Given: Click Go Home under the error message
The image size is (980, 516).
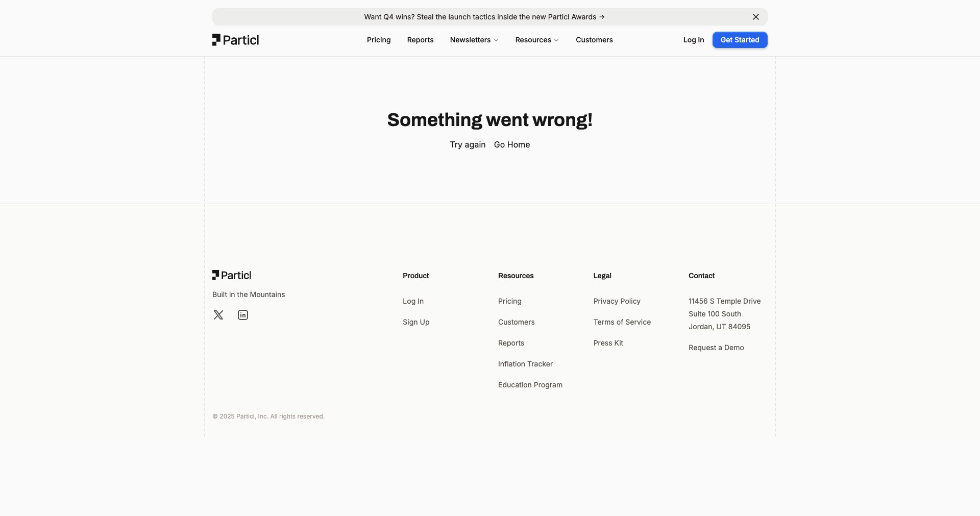Looking at the screenshot, I should coord(512,144).
